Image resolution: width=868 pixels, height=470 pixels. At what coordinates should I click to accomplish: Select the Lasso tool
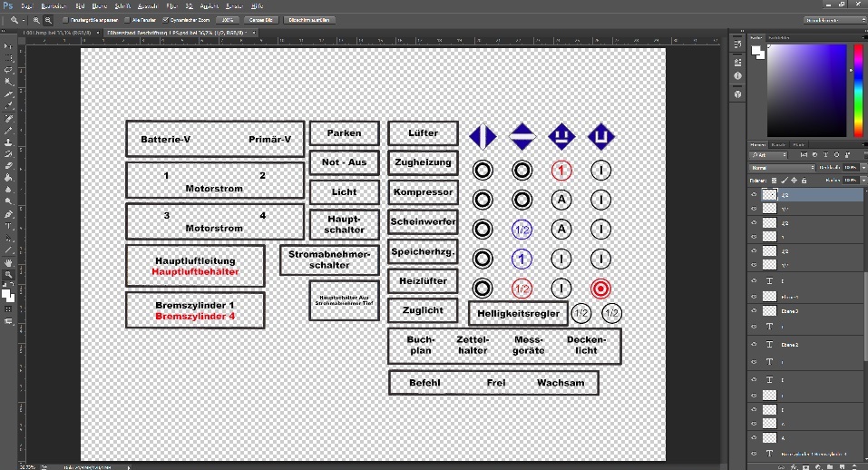tap(8, 71)
